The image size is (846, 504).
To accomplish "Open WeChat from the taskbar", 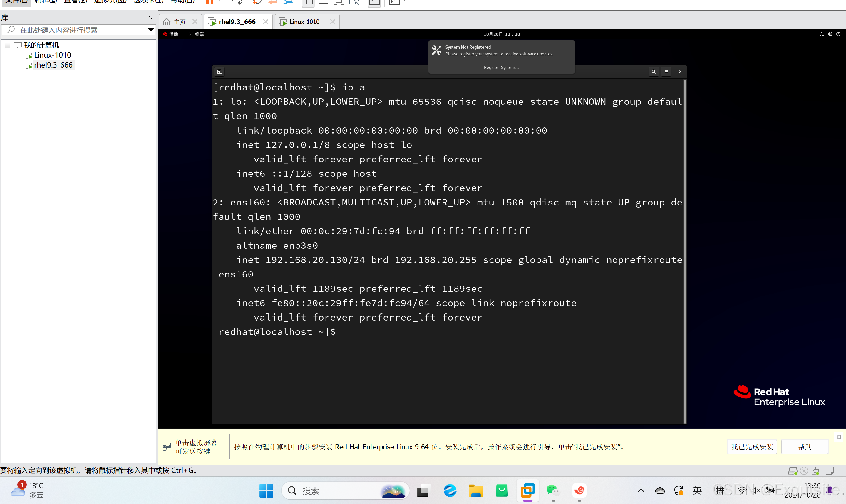I will pyautogui.click(x=553, y=490).
